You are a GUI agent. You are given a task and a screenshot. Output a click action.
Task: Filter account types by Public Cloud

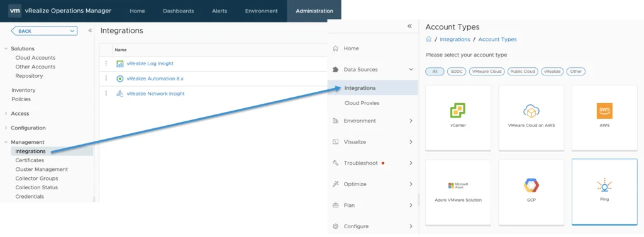[523, 72]
